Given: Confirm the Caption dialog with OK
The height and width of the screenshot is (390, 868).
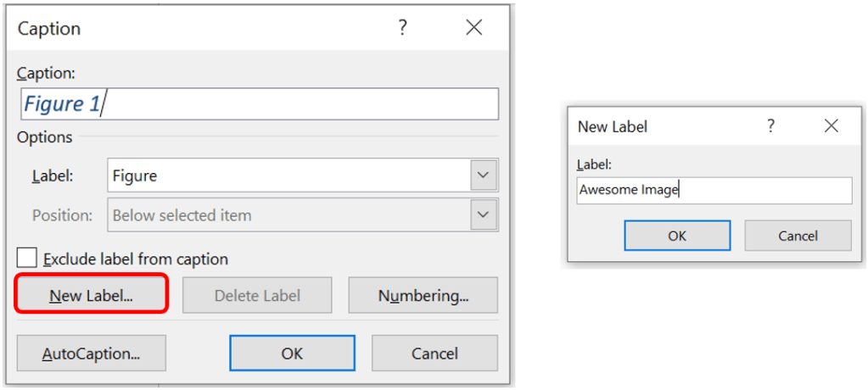Looking at the screenshot, I should click(292, 353).
